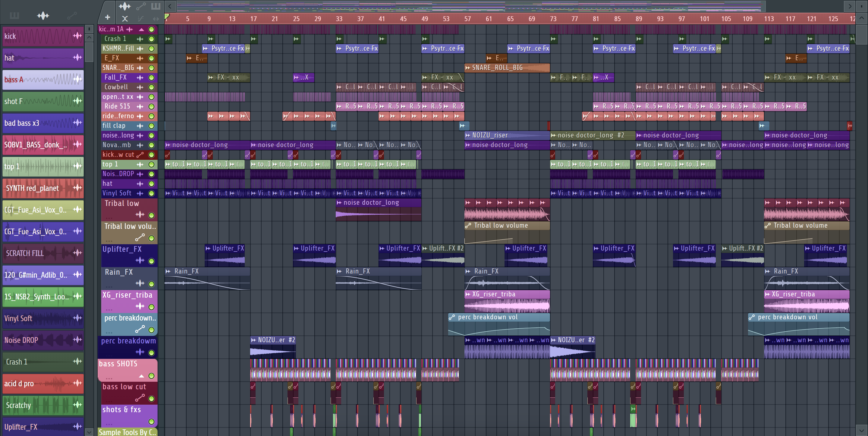Click the automation icon on perc breakdown.. track

tap(140, 330)
